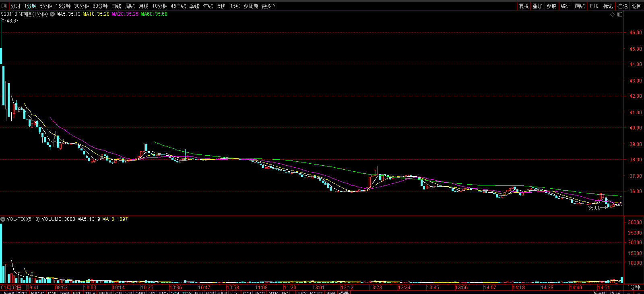Open F10 company information
The image size is (644, 294).
(x=594, y=6)
